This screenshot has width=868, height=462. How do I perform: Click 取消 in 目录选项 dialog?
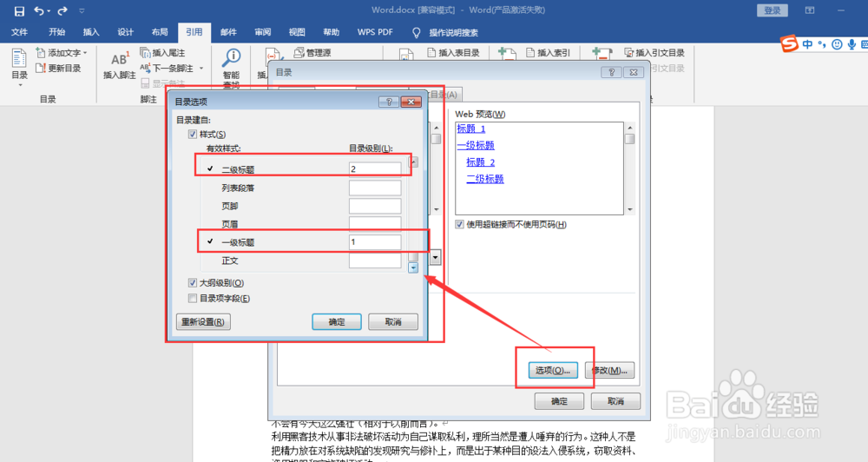(x=393, y=322)
